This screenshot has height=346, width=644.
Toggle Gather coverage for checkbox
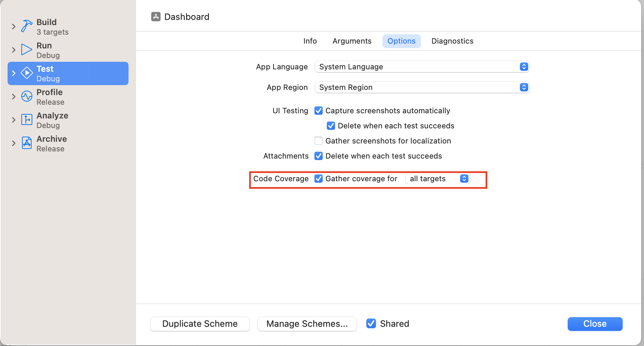point(319,178)
